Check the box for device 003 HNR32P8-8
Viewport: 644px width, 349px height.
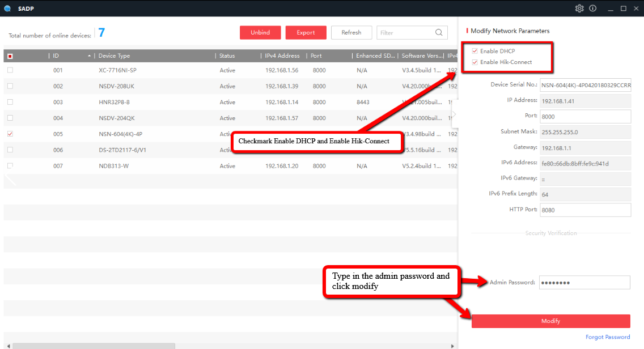(x=10, y=102)
